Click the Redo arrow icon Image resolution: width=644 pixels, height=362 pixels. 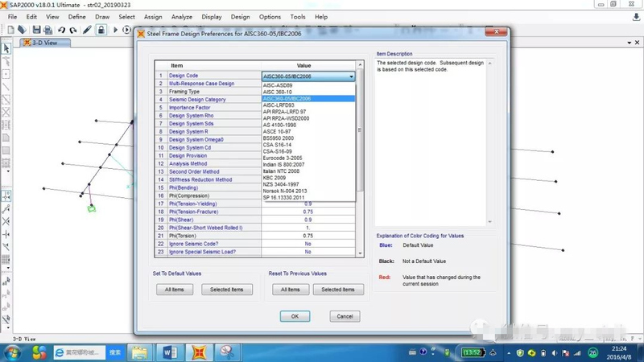coord(73,30)
